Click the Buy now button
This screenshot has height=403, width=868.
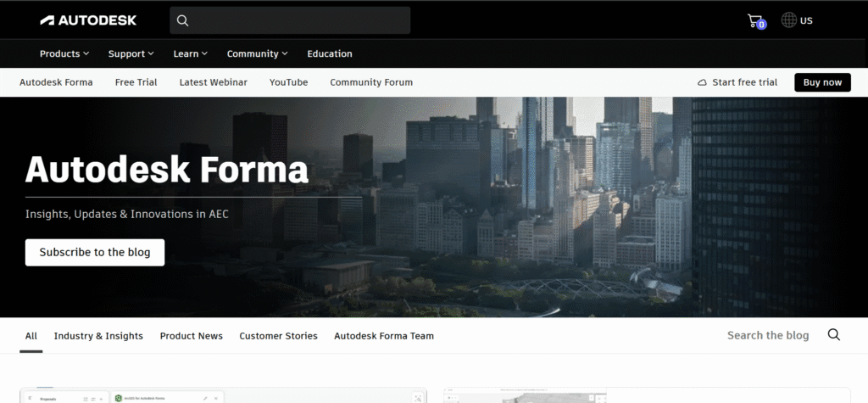pyautogui.click(x=822, y=82)
